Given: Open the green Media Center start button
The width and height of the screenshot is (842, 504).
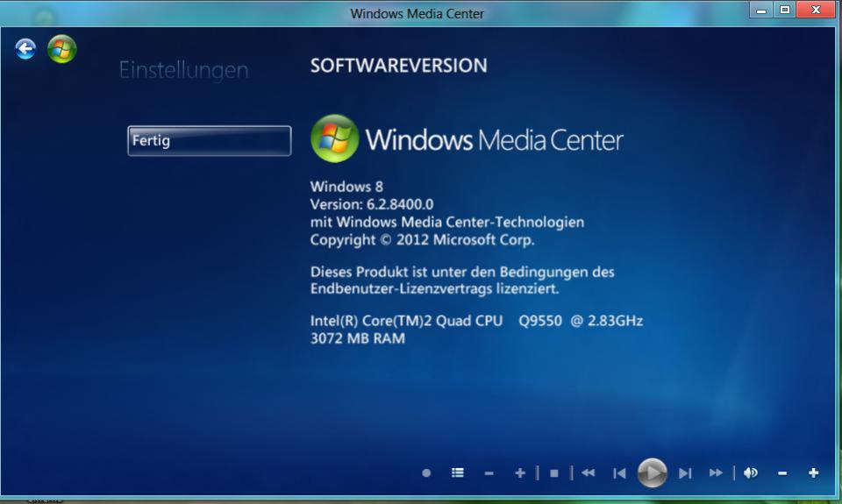Looking at the screenshot, I should pos(61,49).
